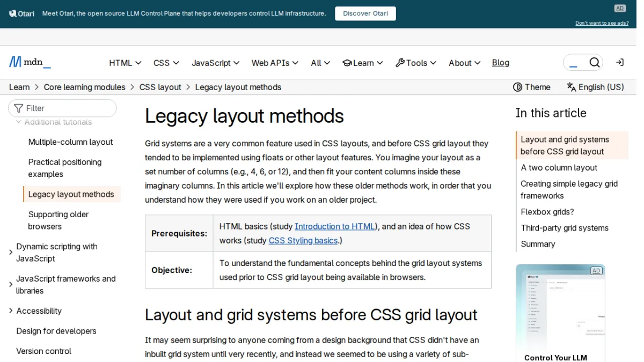Click the Introduction to HTML link
Viewport: 644px width, 362px height.
[x=335, y=226]
